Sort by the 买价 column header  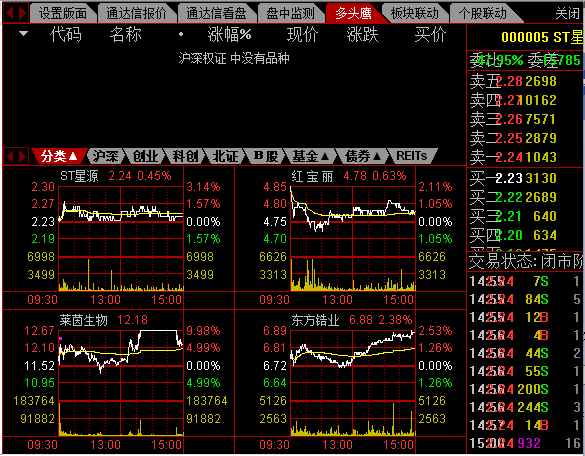click(430, 35)
